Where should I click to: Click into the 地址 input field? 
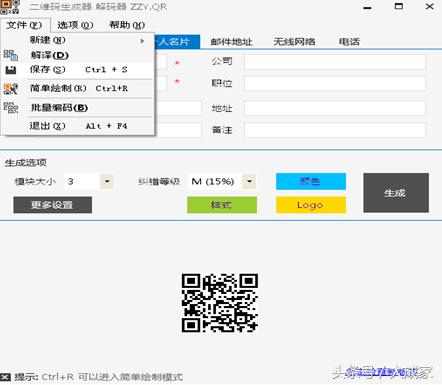tap(335, 109)
